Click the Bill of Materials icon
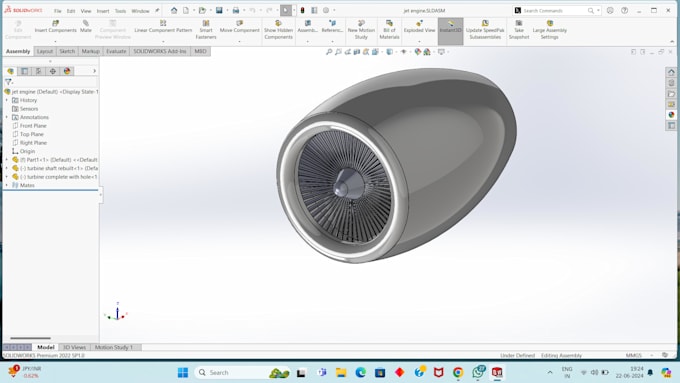This screenshot has height=383, width=680. 389,29
